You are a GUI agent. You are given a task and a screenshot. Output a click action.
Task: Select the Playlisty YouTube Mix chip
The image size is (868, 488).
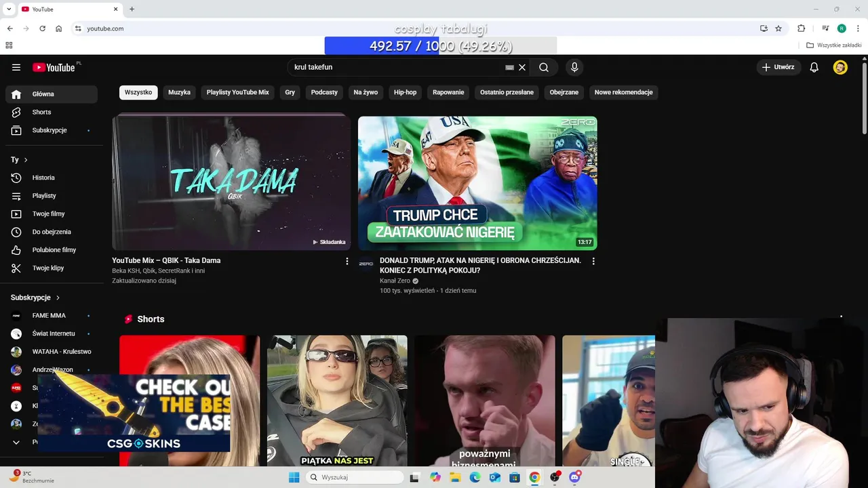point(238,92)
